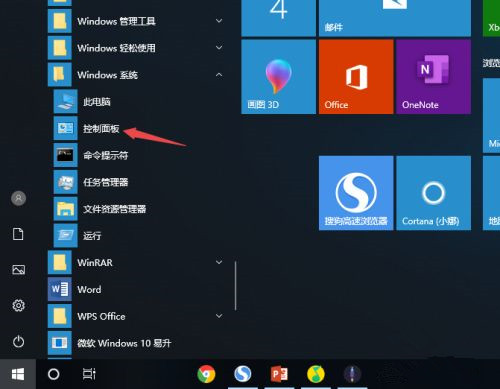Open Pictures from Start sidebar
500x389 pixels.
[x=18, y=270]
